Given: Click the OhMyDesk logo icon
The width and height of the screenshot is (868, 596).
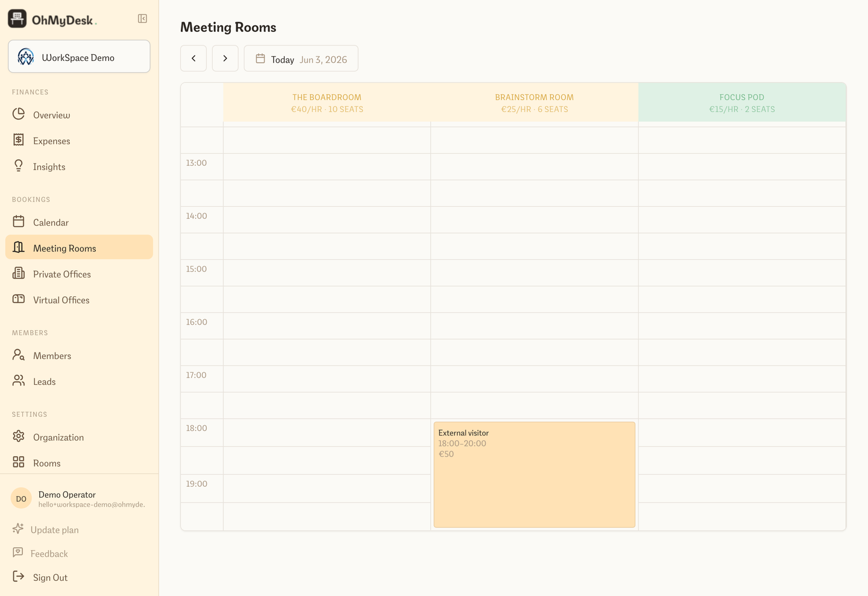Looking at the screenshot, I should pos(17,19).
